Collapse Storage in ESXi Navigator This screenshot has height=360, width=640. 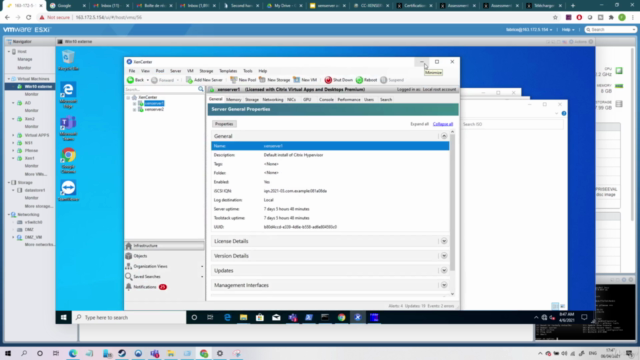coord(9,182)
